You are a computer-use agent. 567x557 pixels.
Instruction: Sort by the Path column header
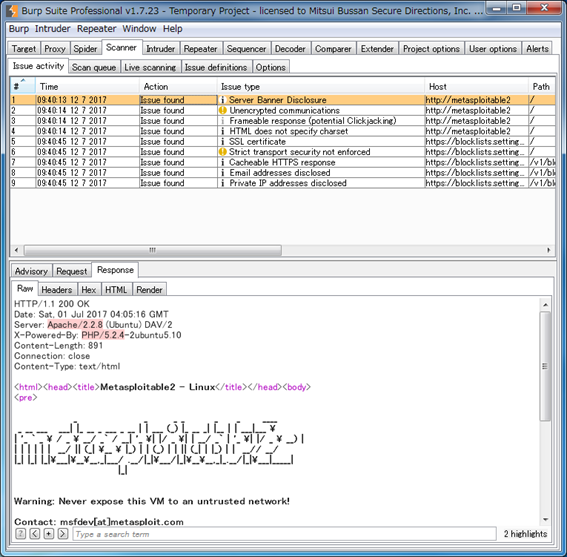tap(541, 86)
